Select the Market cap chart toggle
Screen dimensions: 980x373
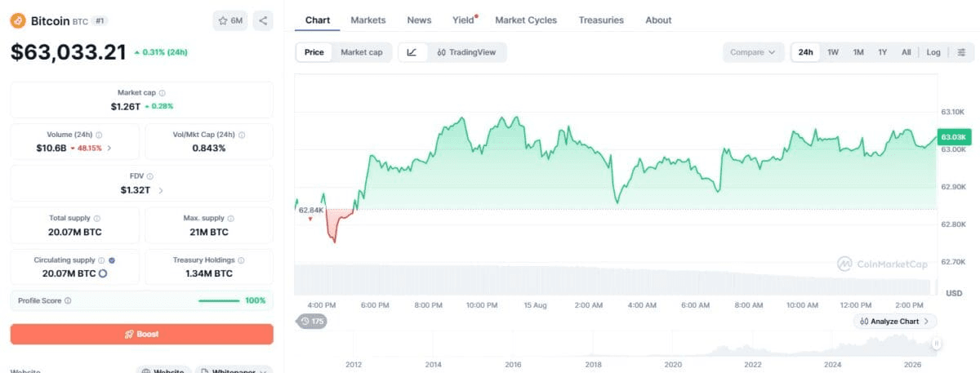click(362, 52)
